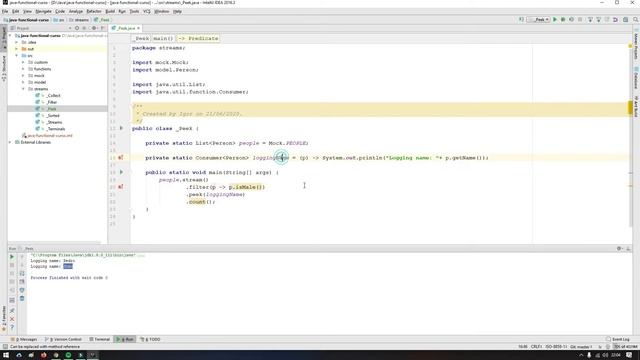Click the Build project icon left of run config

[521, 20]
